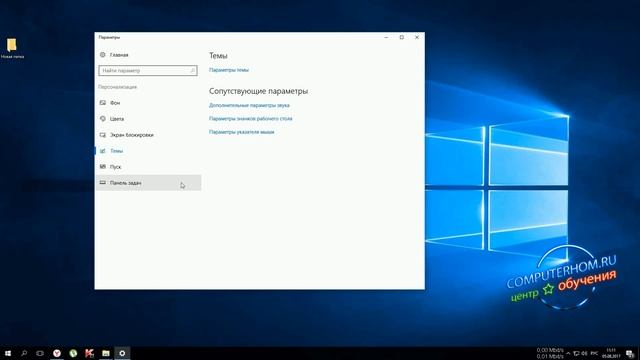The image size is (640, 360).
Task: Open the Windows Start menu
Action: 8,353
